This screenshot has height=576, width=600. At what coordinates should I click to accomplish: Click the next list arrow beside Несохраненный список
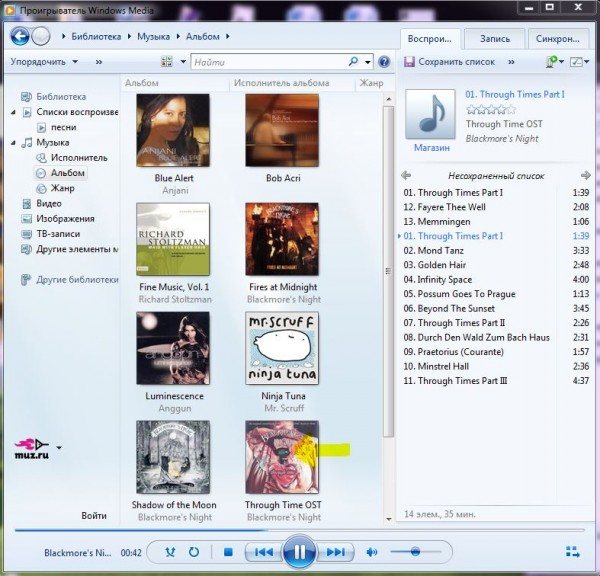pyautogui.click(x=585, y=176)
